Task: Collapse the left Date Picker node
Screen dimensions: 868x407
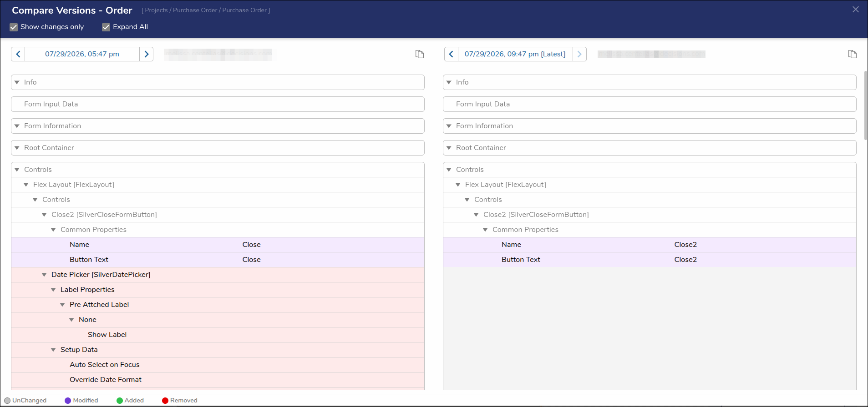Action: tap(44, 275)
